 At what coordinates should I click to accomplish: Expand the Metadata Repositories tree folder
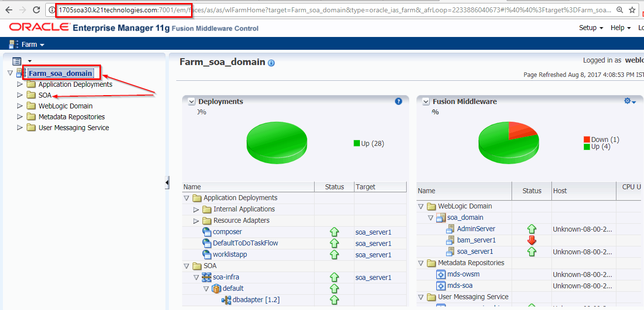pos(20,117)
